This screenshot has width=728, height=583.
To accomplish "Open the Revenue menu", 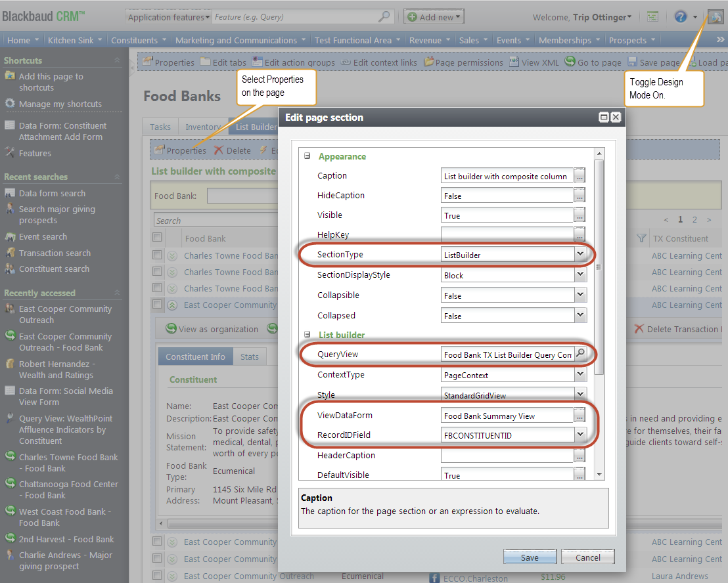I will coord(430,40).
